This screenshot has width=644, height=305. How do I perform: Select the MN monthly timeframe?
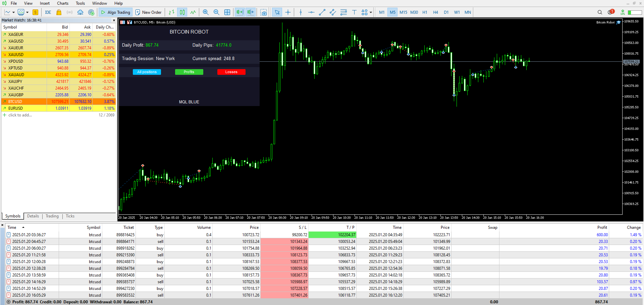[468, 12]
